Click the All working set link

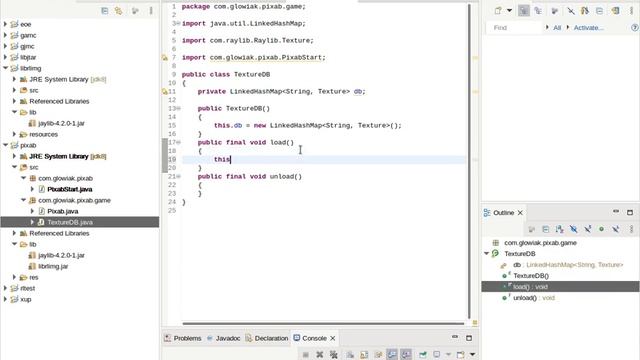pos(557,28)
